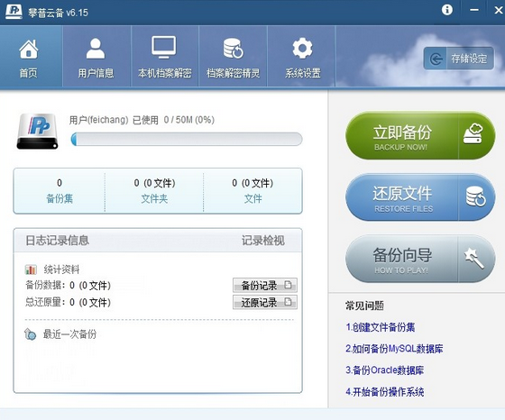Click the storage usage progress bar
Viewport: 505px width, 420px height.
[x=187, y=139]
